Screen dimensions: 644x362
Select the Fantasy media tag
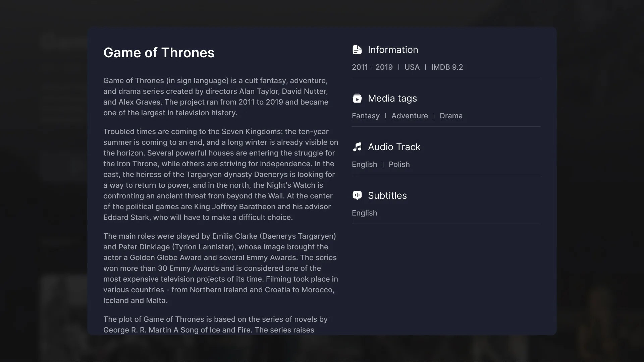click(x=366, y=116)
